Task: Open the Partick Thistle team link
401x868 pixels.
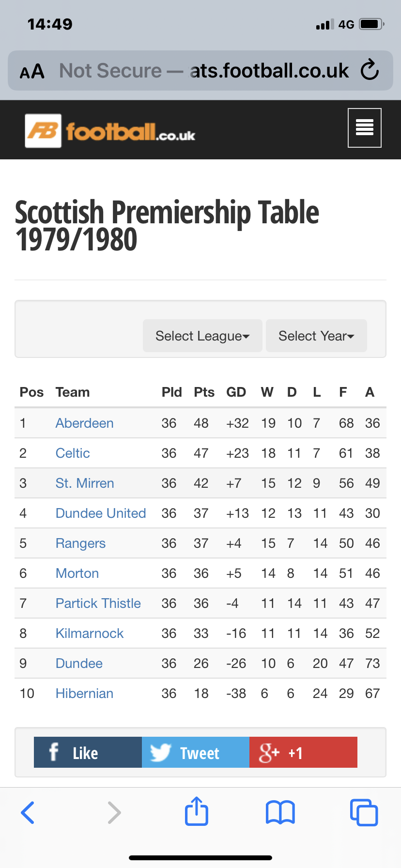Action: coord(98,604)
